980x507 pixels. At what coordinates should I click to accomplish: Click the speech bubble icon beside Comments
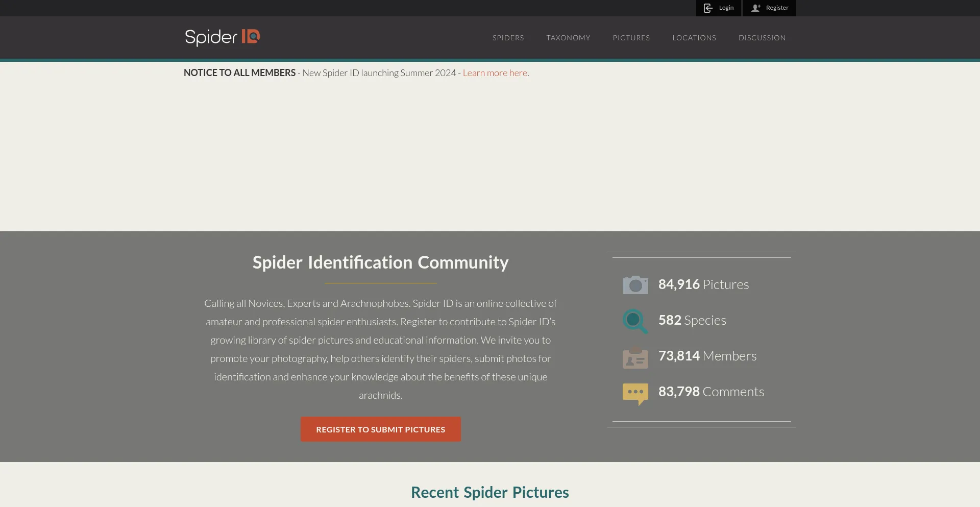(635, 394)
